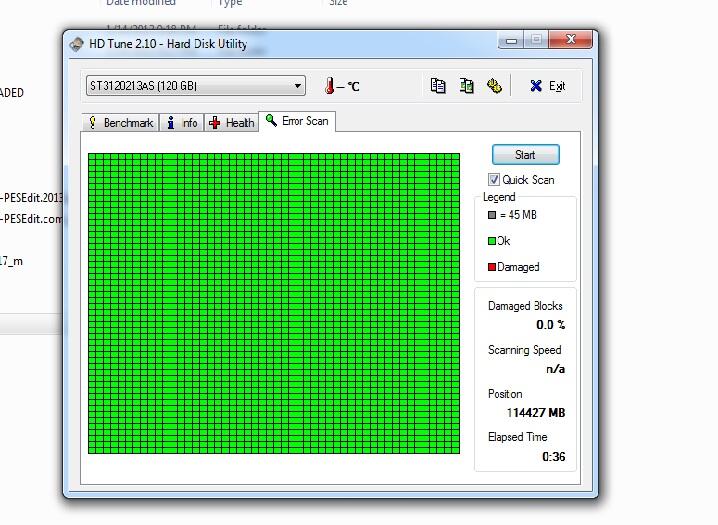Switch to the Health tab
718x525 pixels.
[231, 123]
